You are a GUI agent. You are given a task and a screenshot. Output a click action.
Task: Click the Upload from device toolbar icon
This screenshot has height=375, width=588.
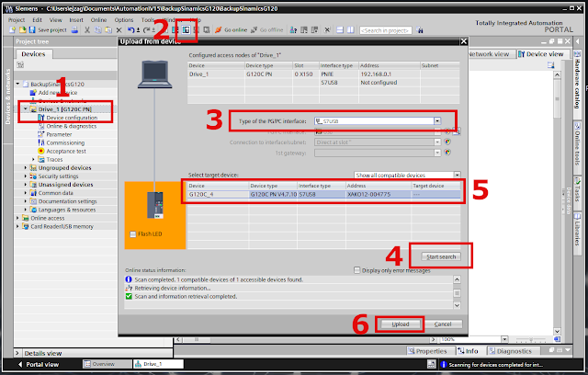pos(186,29)
